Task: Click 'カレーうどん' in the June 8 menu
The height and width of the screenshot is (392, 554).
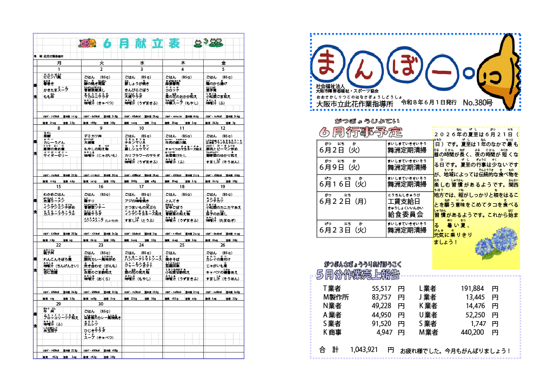Action: [55, 142]
